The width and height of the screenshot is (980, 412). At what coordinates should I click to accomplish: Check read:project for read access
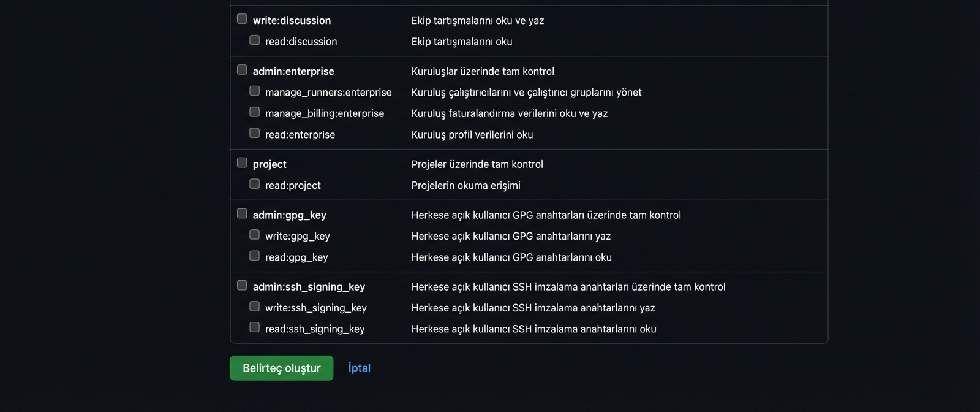[254, 183]
